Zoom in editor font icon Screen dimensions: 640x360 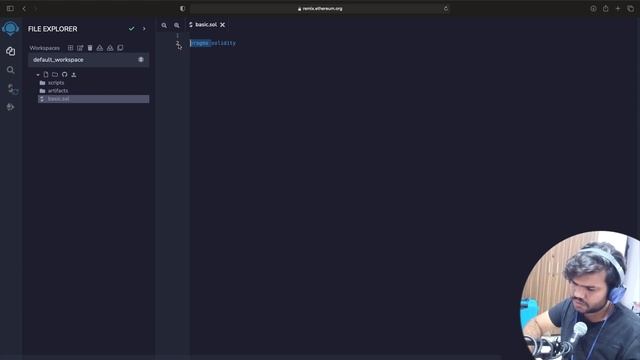176,25
